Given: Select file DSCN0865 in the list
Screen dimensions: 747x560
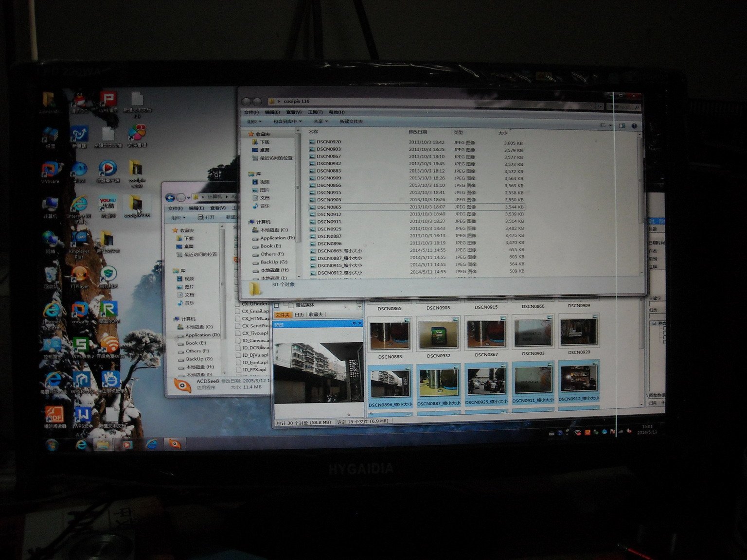Looking at the screenshot, I should click(x=329, y=207).
